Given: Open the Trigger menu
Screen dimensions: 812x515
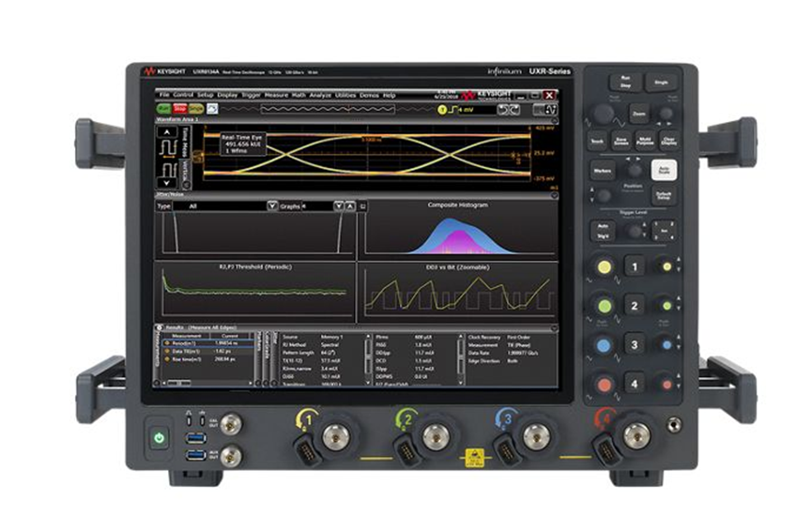Looking at the screenshot, I should coord(252,96).
